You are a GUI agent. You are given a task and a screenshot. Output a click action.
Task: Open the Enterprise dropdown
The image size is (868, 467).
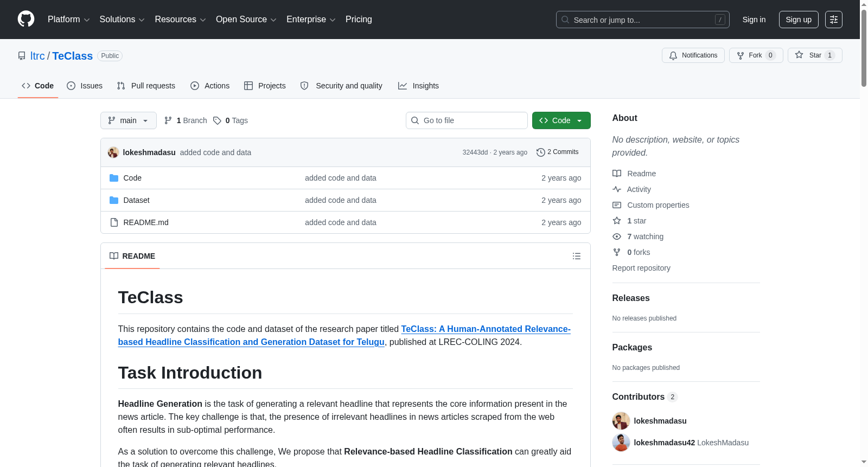tap(311, 20)
